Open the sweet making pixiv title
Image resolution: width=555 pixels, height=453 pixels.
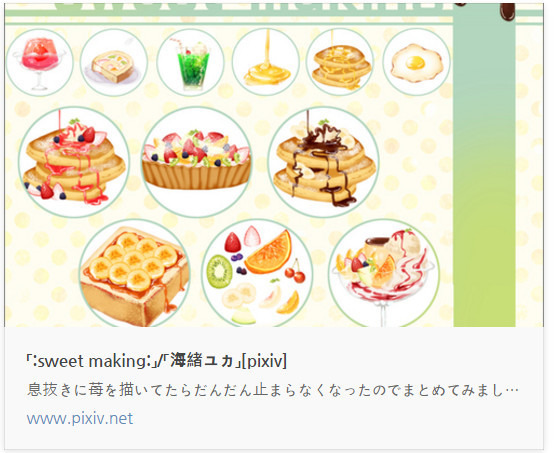point(156,361)
